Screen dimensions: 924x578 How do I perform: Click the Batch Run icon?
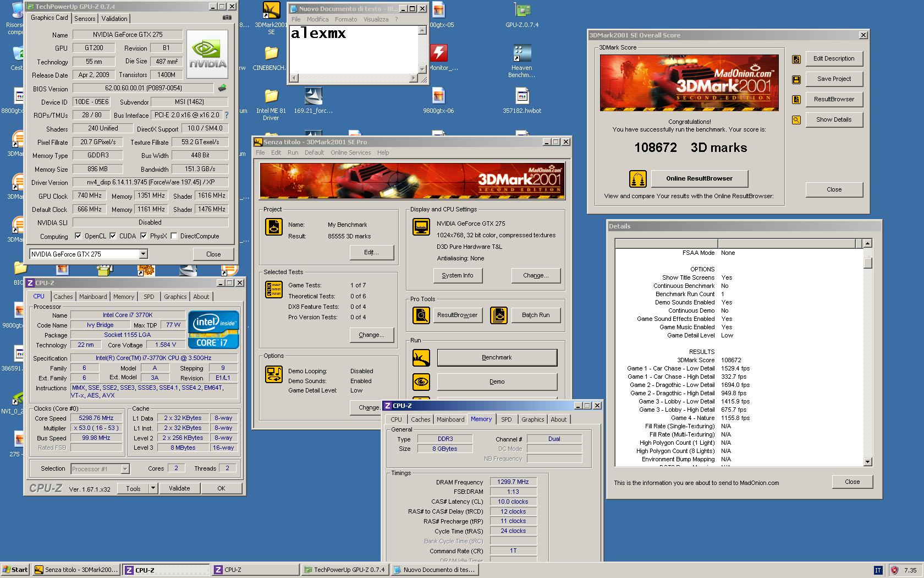tap(499, 315)
